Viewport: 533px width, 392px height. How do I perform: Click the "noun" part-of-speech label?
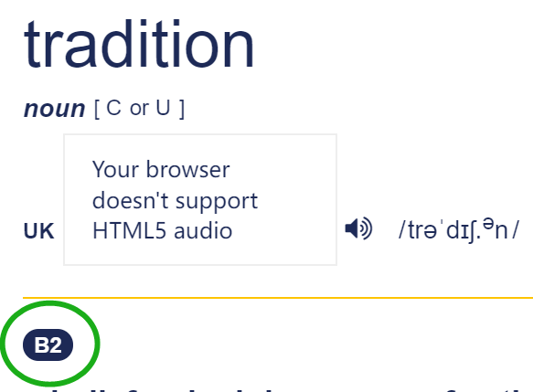54,109
